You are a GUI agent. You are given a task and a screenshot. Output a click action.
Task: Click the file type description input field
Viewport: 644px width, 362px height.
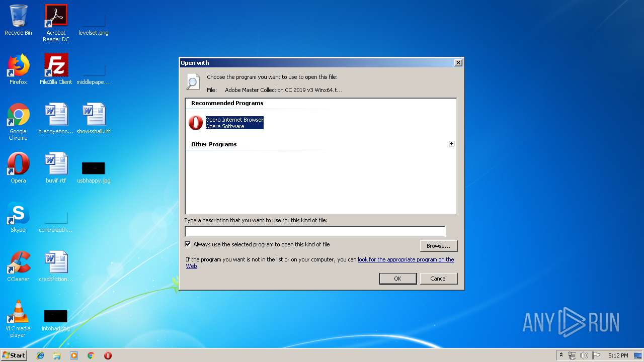(315, 231)
